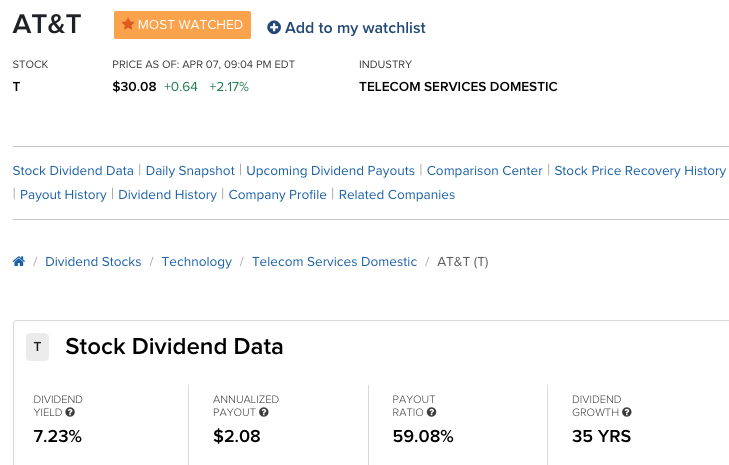Open Upcoming Dividend Payouts link
Screen dimensions: 729x465
coord(331,171)
